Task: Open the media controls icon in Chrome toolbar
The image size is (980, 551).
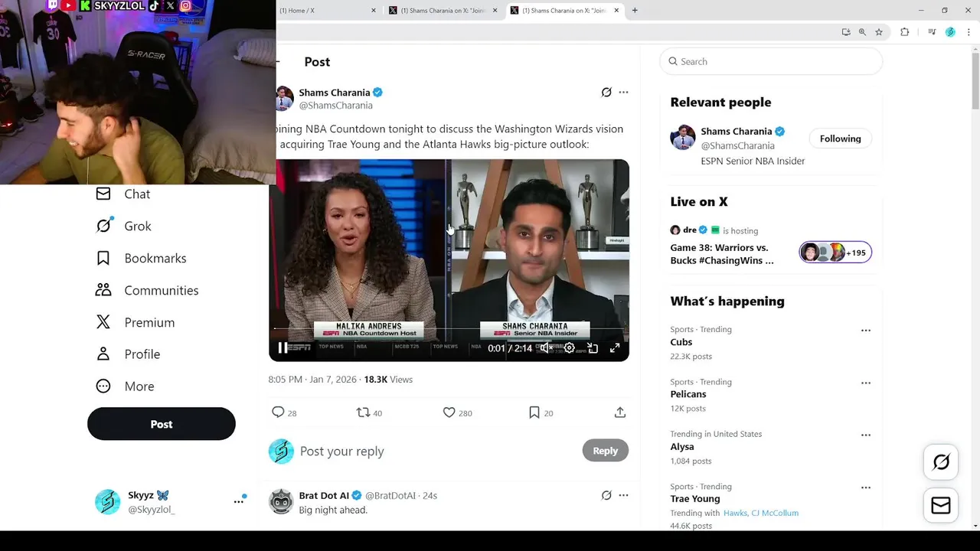Action: tap(932, 32)
